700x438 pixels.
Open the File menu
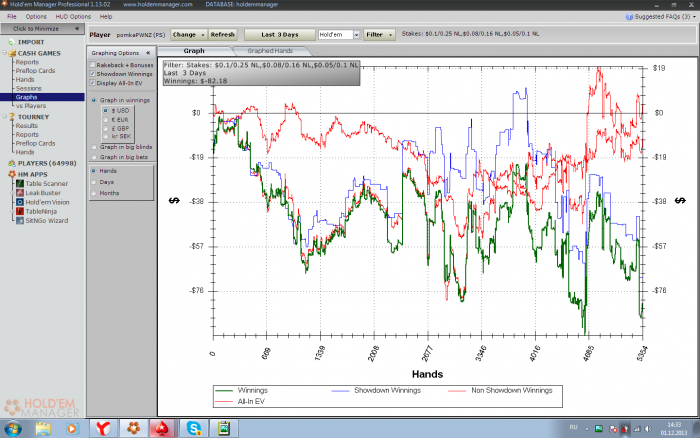(12, 17)
